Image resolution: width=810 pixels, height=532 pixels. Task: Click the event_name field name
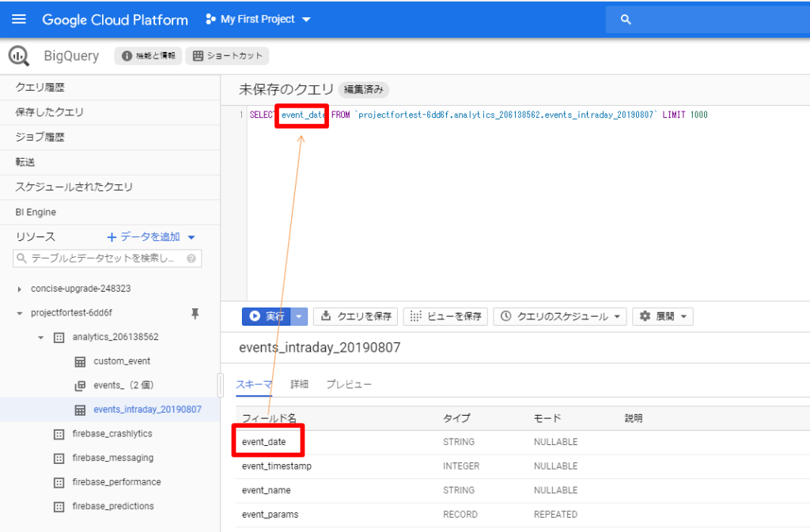point(266,490)
